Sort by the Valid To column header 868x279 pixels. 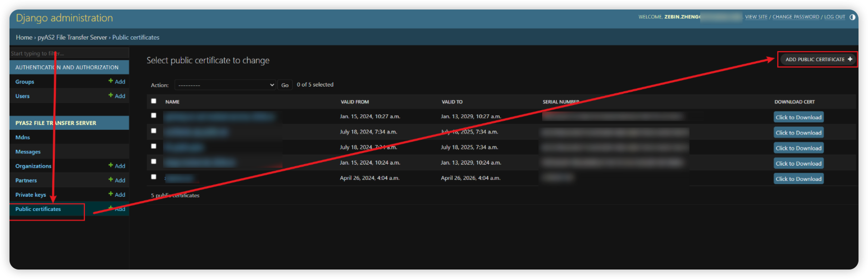click(x=452, y=102)
